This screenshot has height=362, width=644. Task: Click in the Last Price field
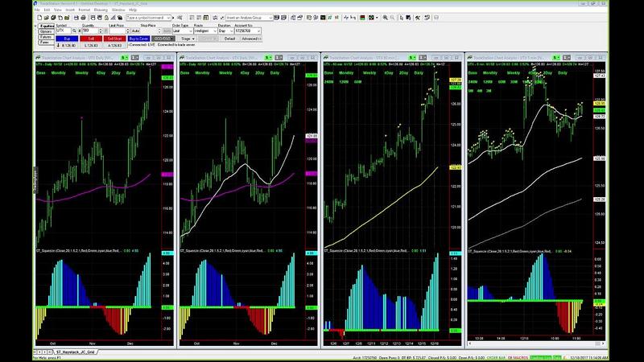(118, 31)
